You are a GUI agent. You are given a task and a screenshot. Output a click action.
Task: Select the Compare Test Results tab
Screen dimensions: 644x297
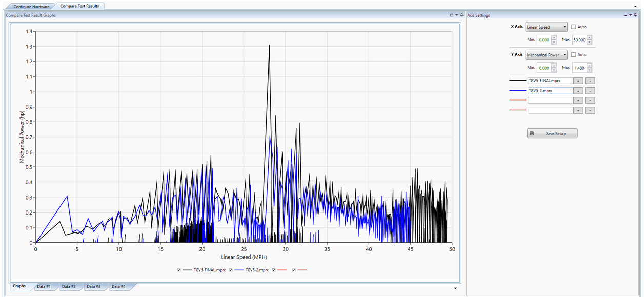point(79,6)
